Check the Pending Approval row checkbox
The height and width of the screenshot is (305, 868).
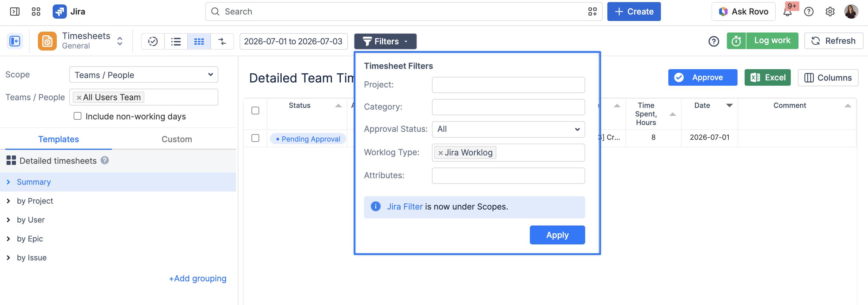click(255, 138)
